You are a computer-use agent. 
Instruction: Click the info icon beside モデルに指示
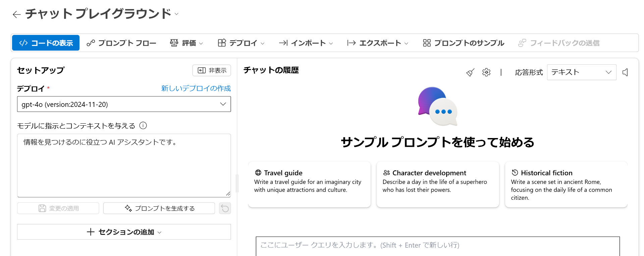click(143, 126)
